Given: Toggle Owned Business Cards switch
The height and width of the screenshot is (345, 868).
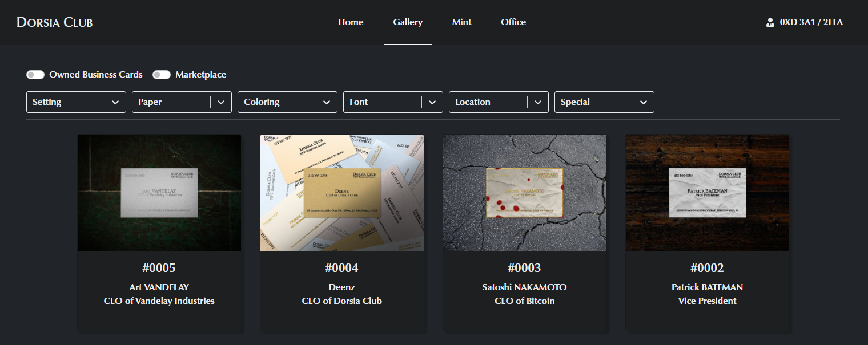Looking at the screenshot, I should [x=35, y=75].
